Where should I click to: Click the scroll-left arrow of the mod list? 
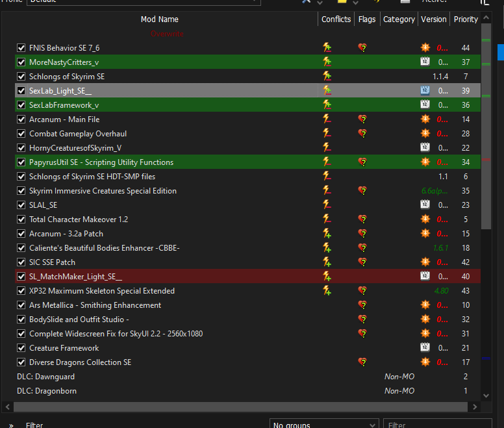pyautogui.click(x=7, y=407)
